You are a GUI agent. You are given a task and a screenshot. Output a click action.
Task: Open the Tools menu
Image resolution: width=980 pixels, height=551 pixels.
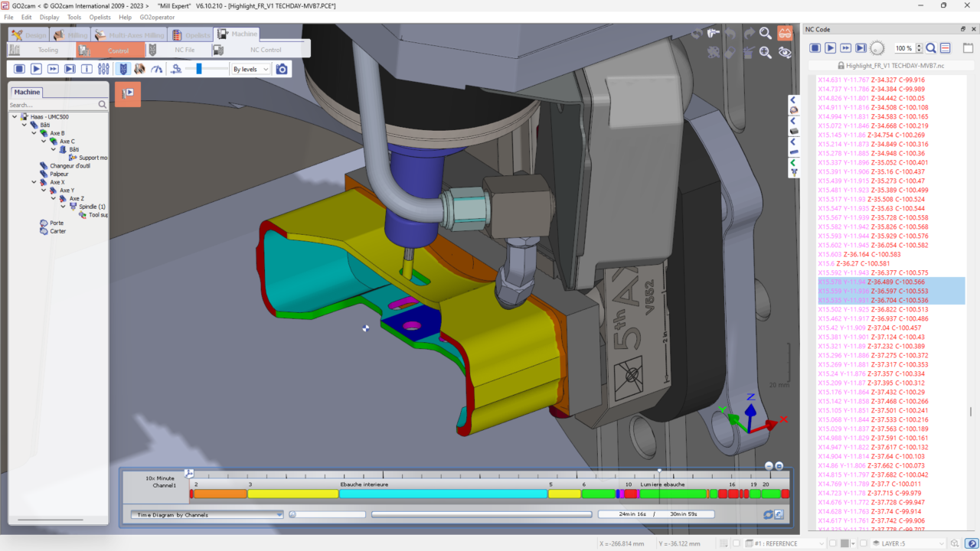pyautogui.click(x=73, y=16)
